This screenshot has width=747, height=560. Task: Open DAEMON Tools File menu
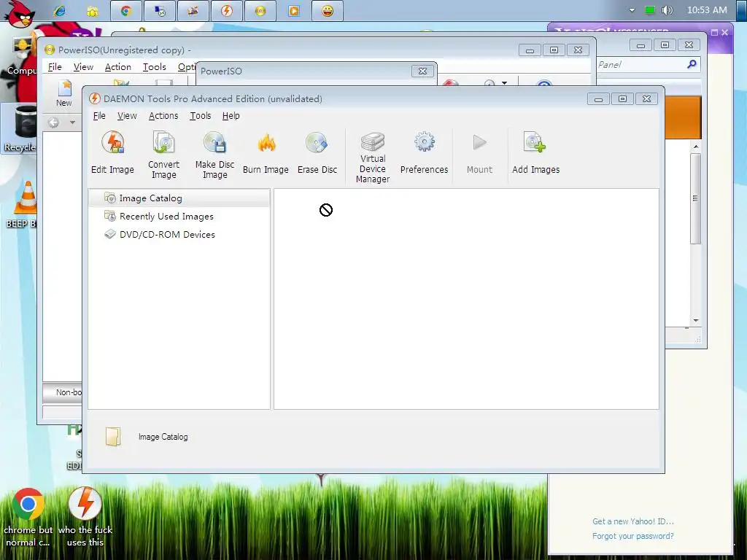coord(99,116)
